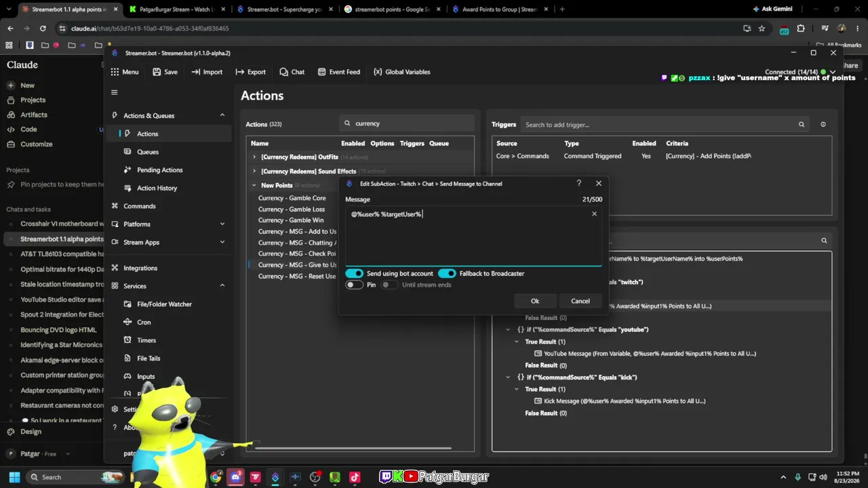Viewport: 868px width, 488px height.
Task: Click Save in Streamer.bot toolbar
Action: [x=165, y=72]
